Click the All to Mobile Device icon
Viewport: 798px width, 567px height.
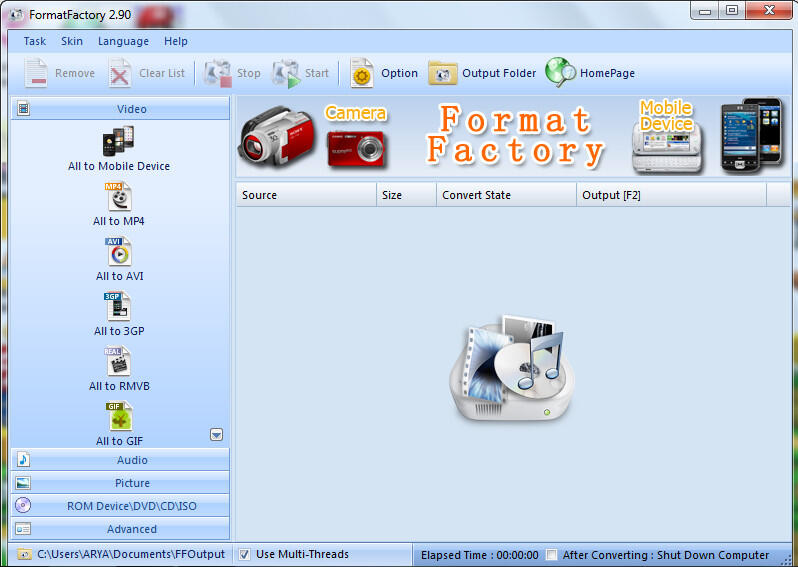click(x=118, y=141)
